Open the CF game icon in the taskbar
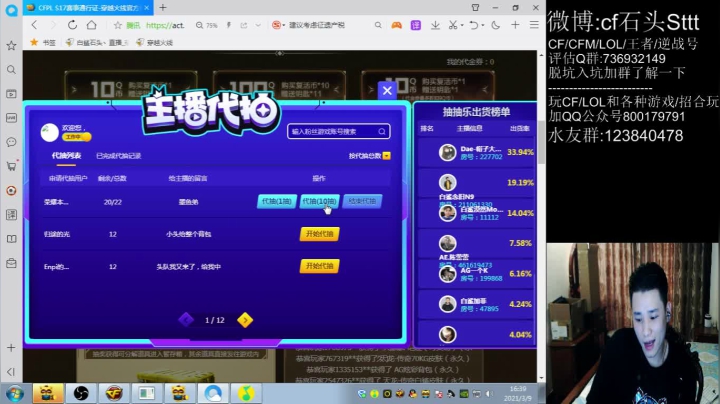Screen dimensions: 720x404 [x=114, y=393]
